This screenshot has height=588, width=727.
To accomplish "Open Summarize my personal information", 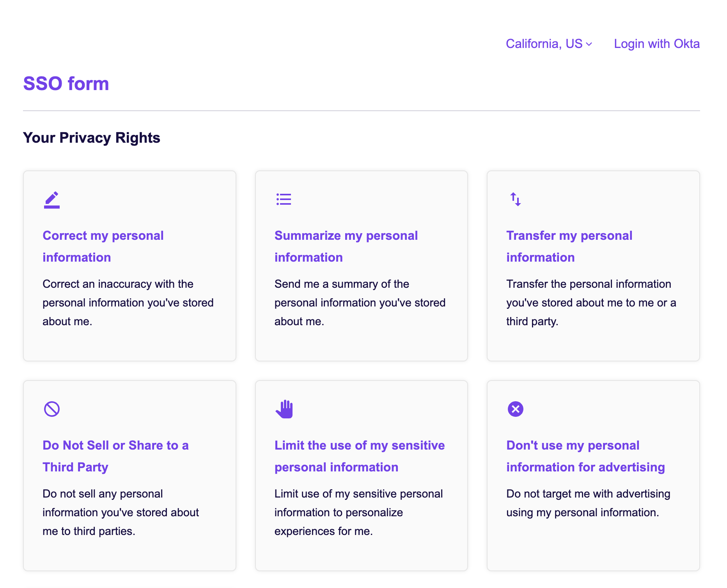I will point(346,246).
